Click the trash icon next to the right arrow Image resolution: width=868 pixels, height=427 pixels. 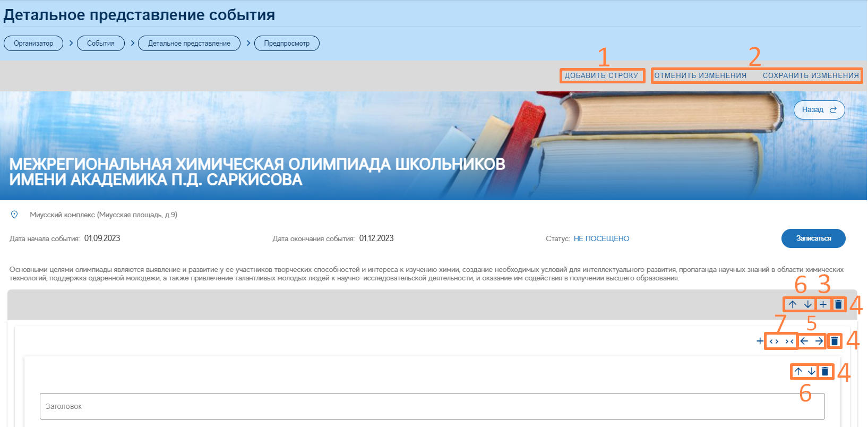coord(835,341)
